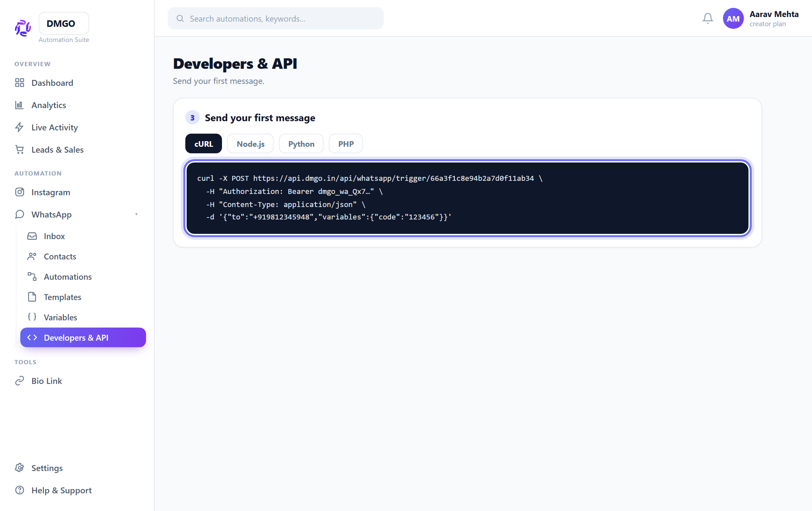812x511 pixels.
Task: Open the Aarav Mehta account menu
Action: [774, 18]
